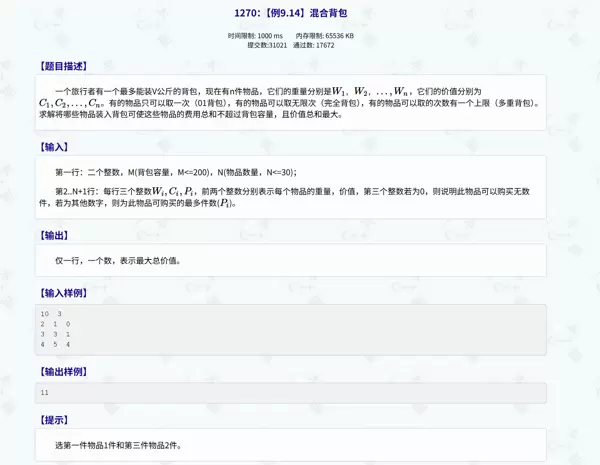Click the sample output value '11'

point(45,393)
